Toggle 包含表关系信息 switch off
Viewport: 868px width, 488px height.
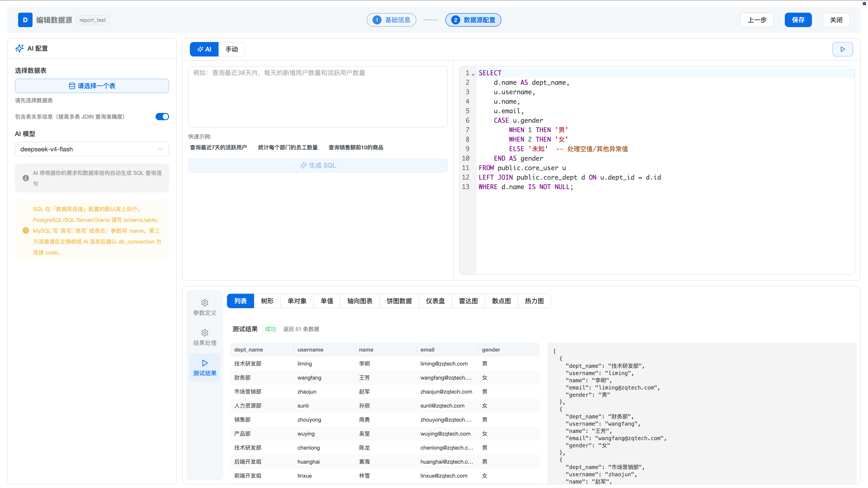162,117
